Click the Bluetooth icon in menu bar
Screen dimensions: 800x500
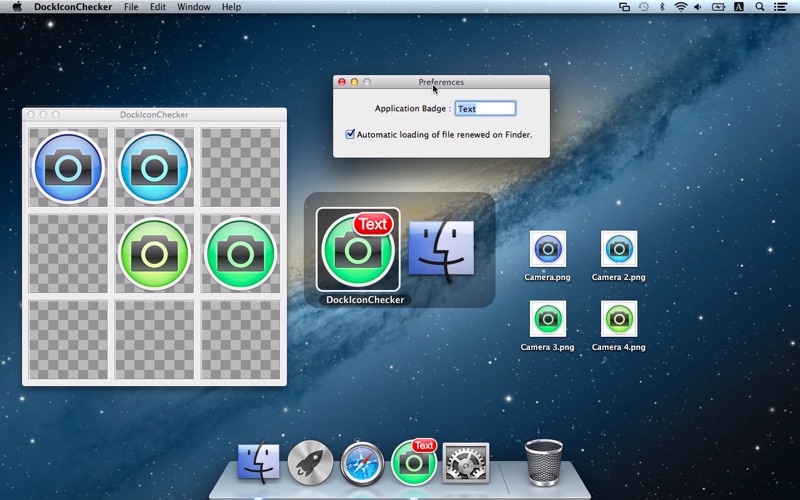662,7
